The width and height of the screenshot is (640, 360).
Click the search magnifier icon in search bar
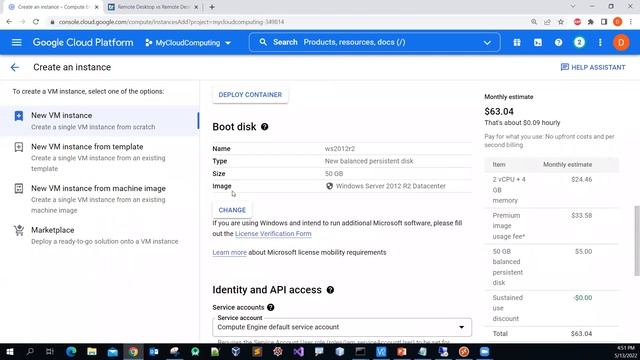click(263, 42)
